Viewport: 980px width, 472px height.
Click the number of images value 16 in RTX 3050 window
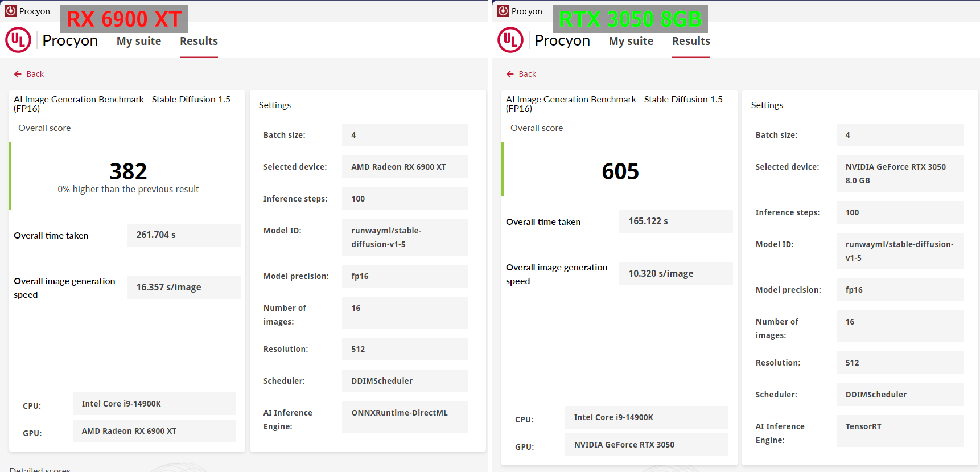(x=900, y=326)
